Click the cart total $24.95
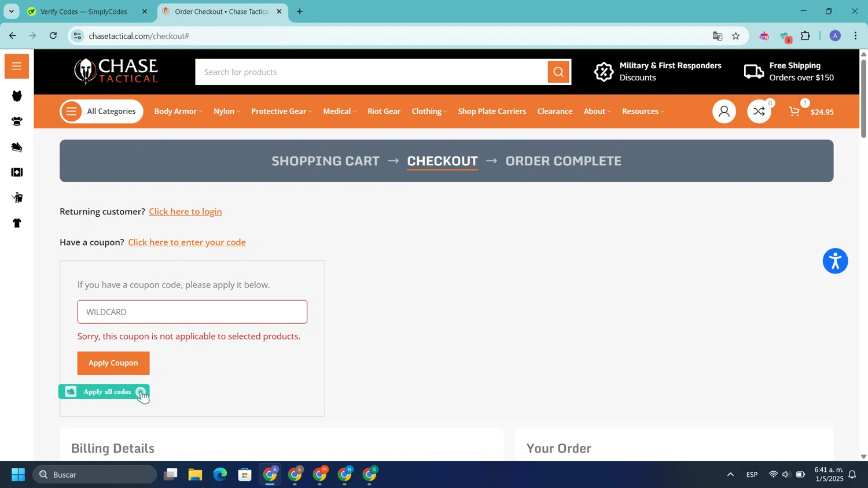 (x=822, y=112)
